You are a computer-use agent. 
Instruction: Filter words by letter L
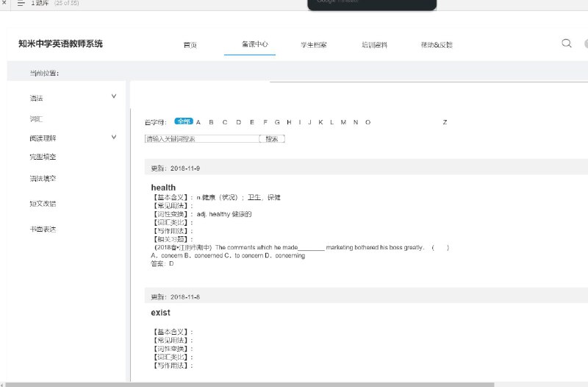[332, 122]
